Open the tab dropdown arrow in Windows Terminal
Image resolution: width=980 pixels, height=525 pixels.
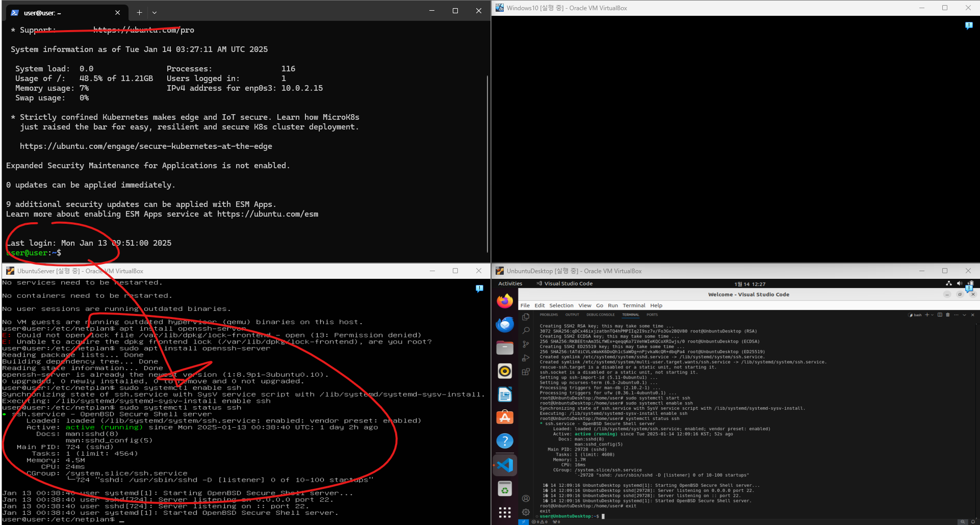(x=154, y=13)
